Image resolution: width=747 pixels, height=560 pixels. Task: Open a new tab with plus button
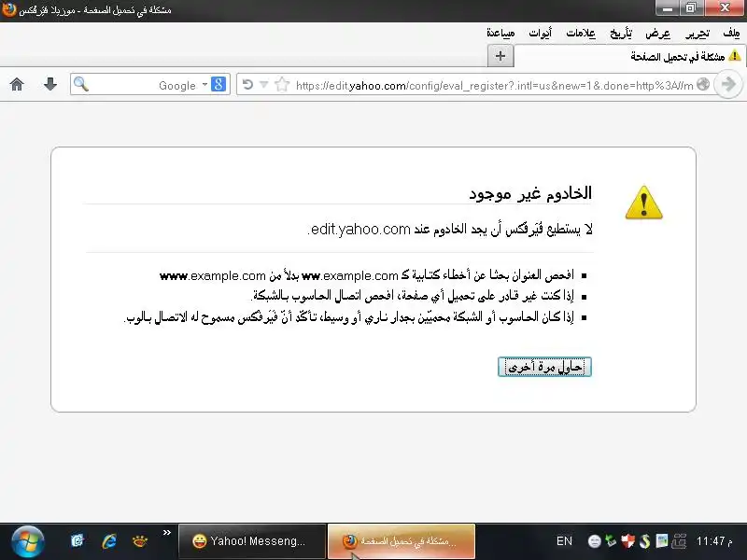coord(500,56)
